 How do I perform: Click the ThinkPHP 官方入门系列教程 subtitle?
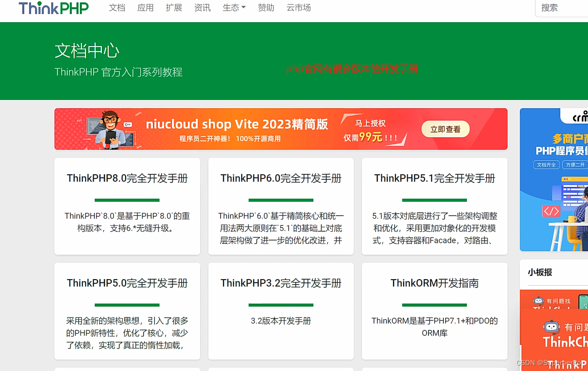pyautogui.click(x=118, y=72)
